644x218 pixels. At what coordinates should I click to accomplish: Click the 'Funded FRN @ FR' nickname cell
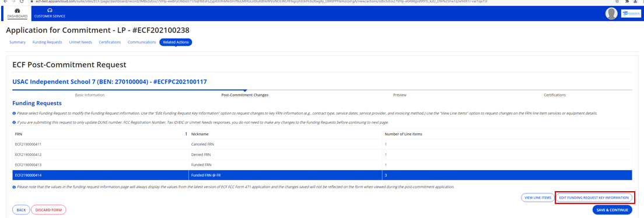(x=285, y=175)
